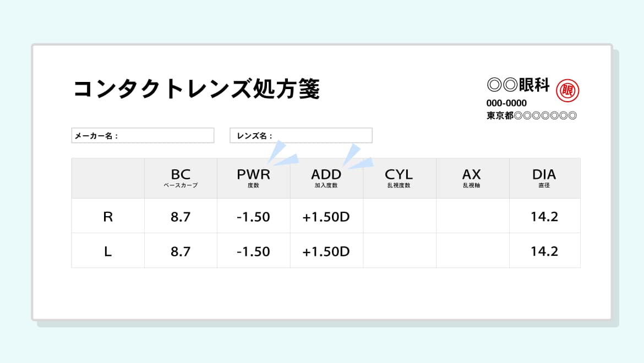Click the empty R row CYL cell

point(400,216)
